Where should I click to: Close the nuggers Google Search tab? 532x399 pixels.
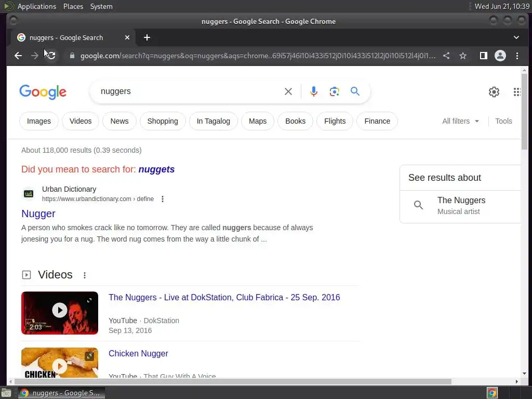[127, 37]
